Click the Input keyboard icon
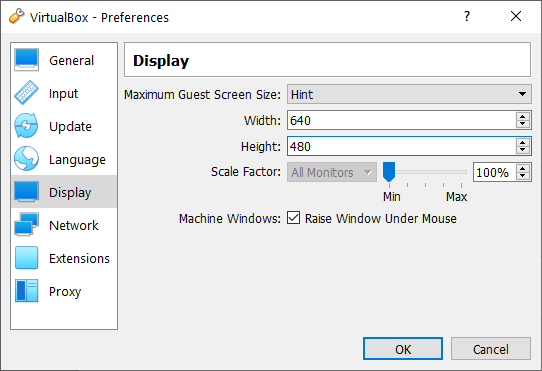 coord(26,93)
